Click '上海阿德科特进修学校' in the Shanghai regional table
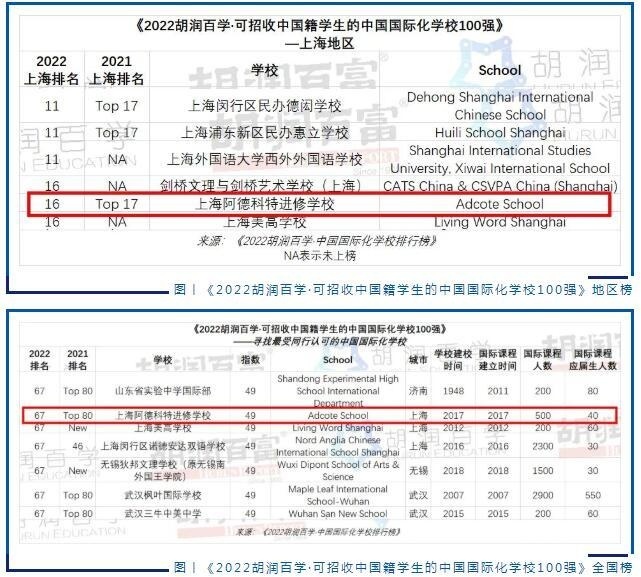The width and height of the screenshot is (641, 577). coord(264,204)
